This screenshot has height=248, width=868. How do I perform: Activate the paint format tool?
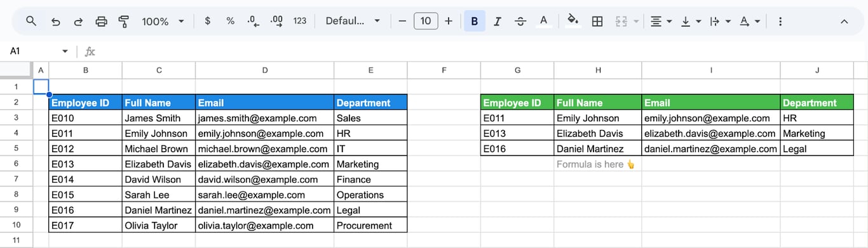(124, 21)
